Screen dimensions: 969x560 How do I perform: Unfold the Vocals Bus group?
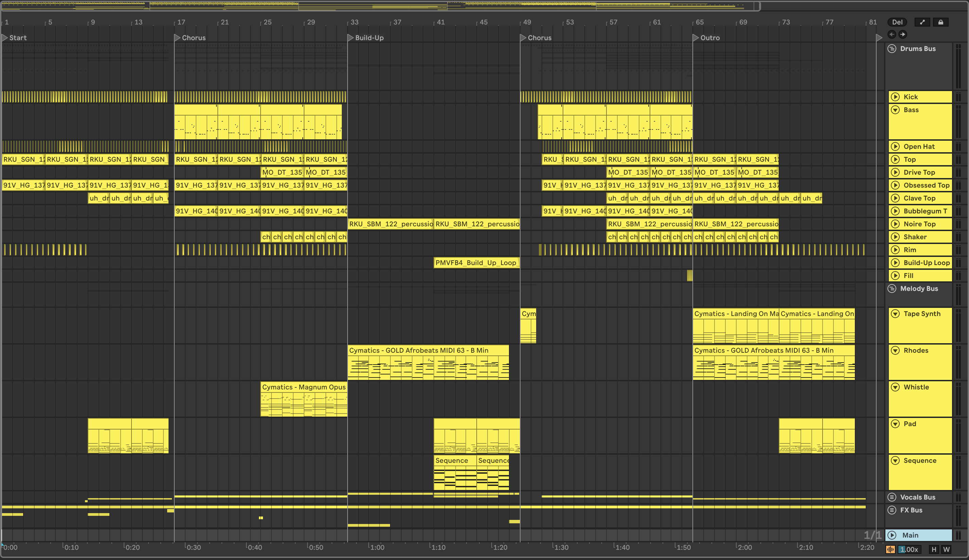[892, 497]
